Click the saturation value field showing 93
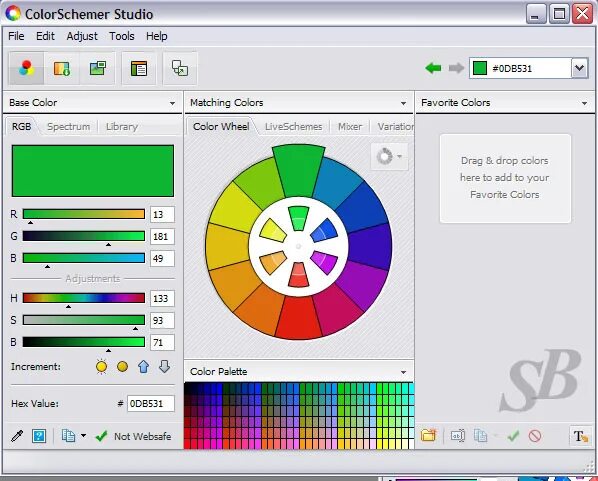The width and height of the screenshot is (598, 481). (x=162, y=320)
